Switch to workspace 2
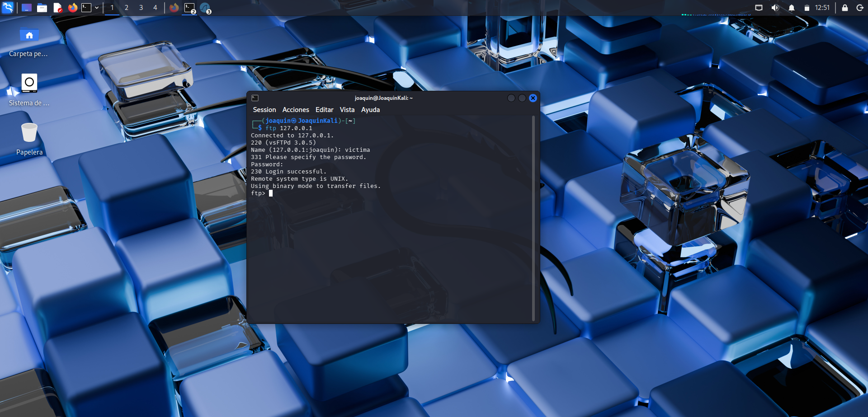The width and height of the screenshot is (868, 417). tap(127, 8)
